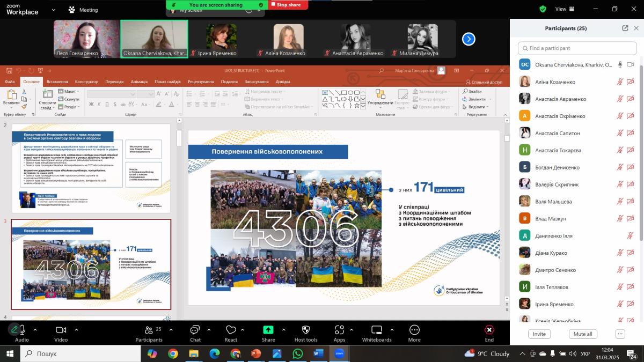Click the green Share screen icon
Viewport: 644px width, 362px height.
[268, 330]
